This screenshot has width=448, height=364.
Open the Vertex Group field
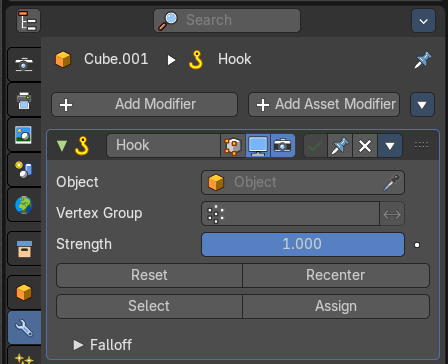pyautogui.click(x=290, y=214)
